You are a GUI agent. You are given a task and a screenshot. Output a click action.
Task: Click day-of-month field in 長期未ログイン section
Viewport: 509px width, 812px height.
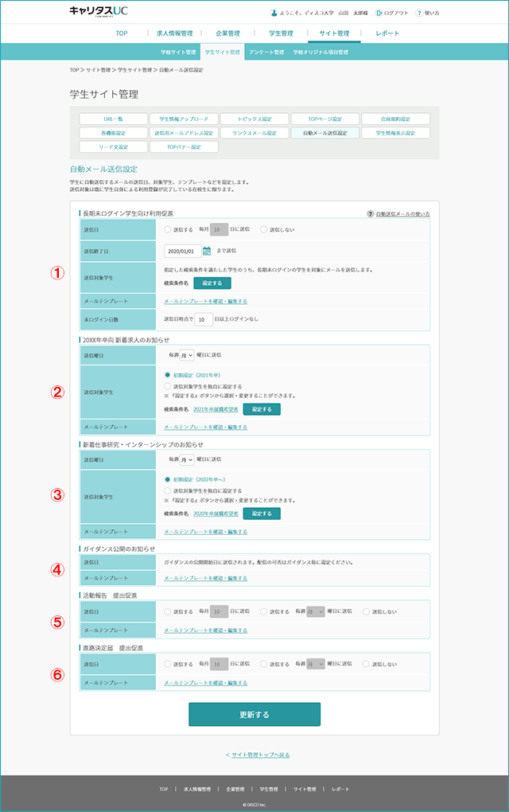click(x=219, y=229)
